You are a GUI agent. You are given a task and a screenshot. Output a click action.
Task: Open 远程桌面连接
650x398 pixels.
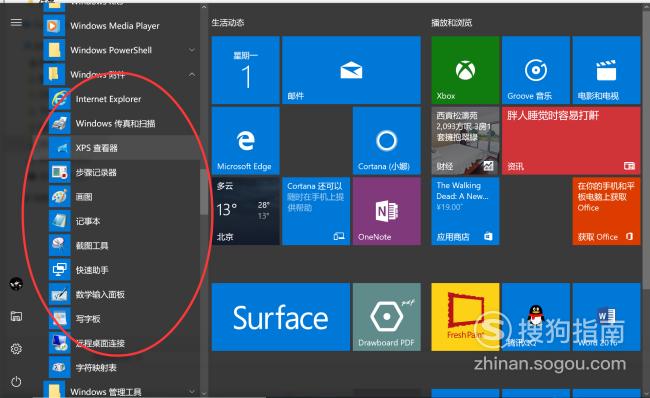click(124, 343)
